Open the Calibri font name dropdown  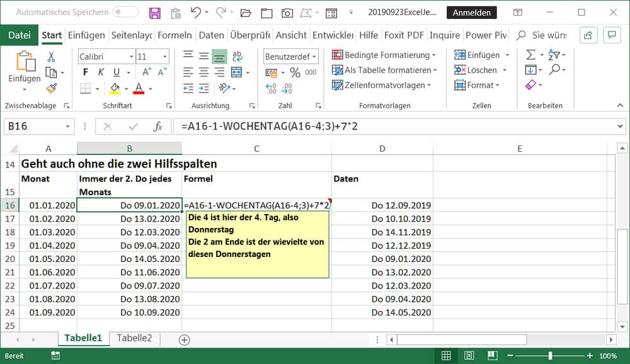pyautogui.click(x=131, y=57)
